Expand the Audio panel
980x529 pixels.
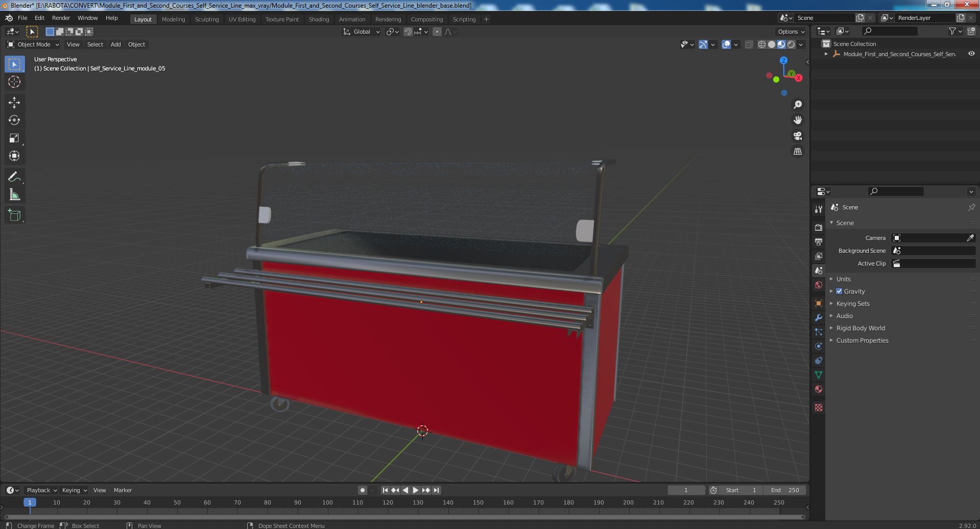[844, 316]
